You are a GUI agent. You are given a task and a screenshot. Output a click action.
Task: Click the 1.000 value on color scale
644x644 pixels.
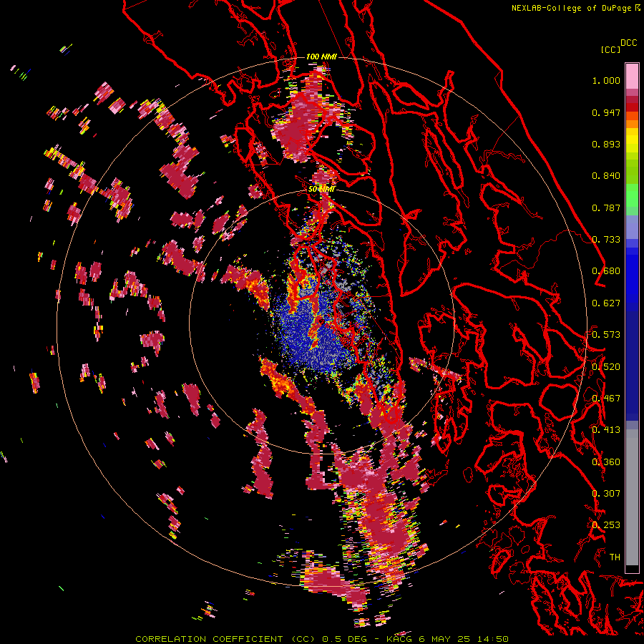(606, 80)
